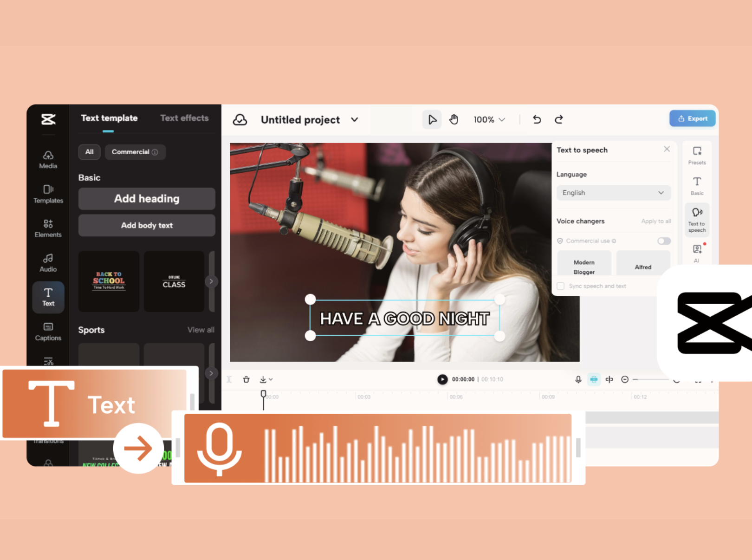Pick the Back to School text template
Viewport: 752px width, 560px height.
(x=109, y=281)
